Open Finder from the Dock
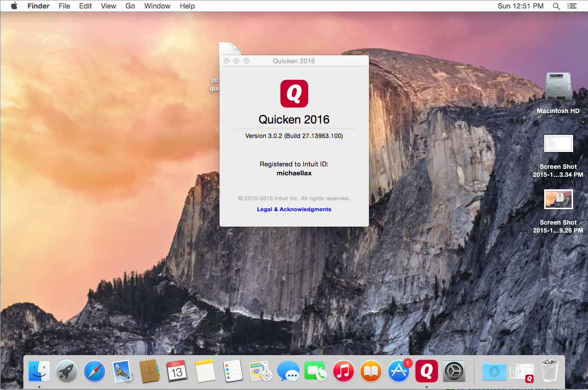 pyautogui.click(x=39, y=371)
